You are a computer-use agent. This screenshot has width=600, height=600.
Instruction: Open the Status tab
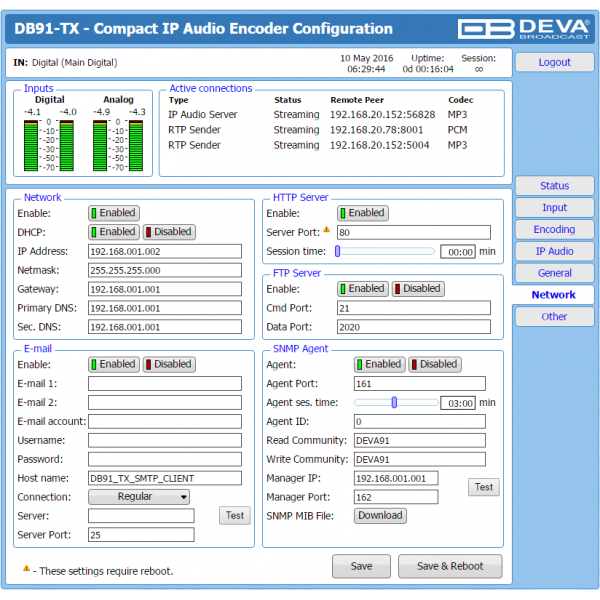tap(554, 186)
